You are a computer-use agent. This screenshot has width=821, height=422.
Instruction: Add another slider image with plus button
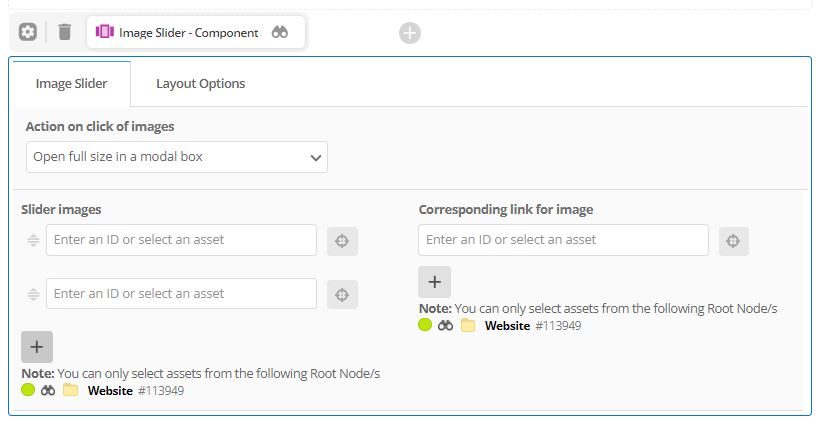point(37,347)
